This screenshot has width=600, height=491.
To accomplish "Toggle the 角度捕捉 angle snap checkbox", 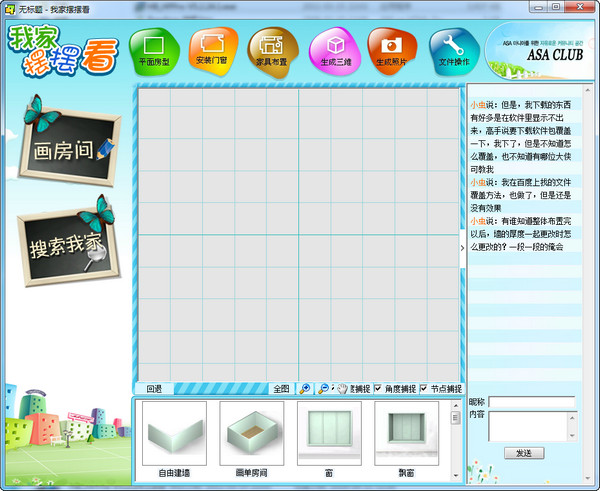I will (x=378, y=388).
